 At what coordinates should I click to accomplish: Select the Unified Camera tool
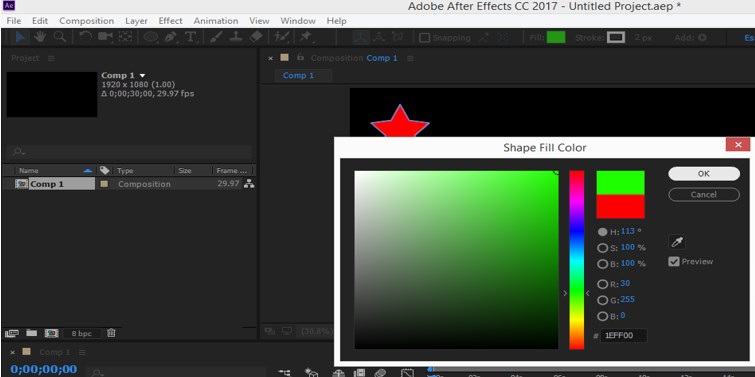coord(105,37)
